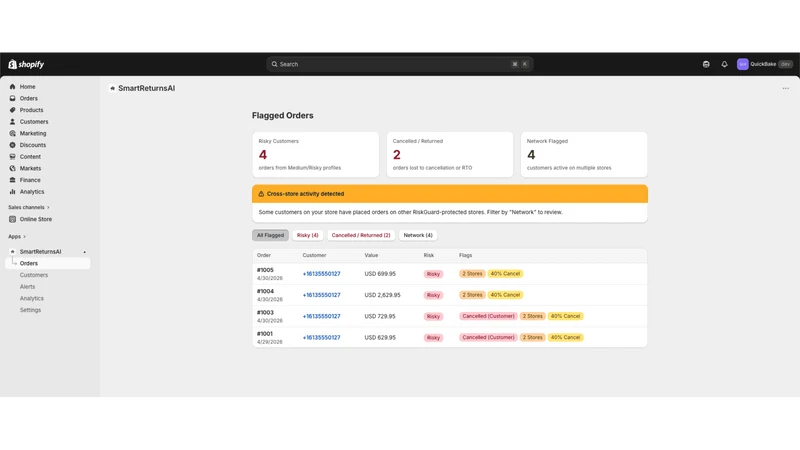Click Cancelled (Customer) flag on order #1003

[488, 316]
